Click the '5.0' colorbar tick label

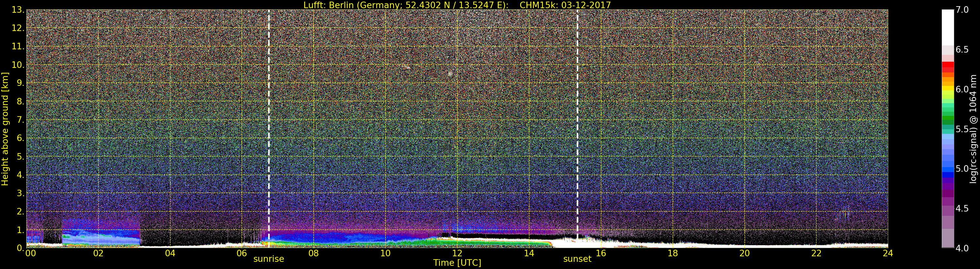click(962, 168)
